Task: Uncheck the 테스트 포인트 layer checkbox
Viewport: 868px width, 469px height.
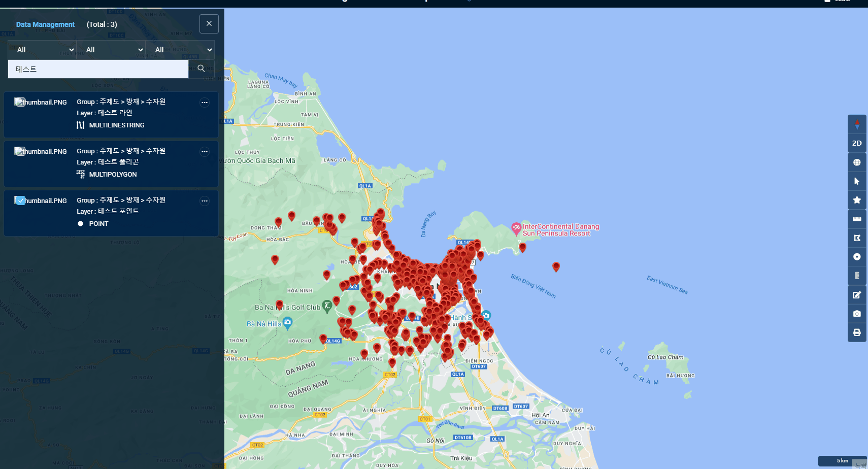Action: (20, 200)
